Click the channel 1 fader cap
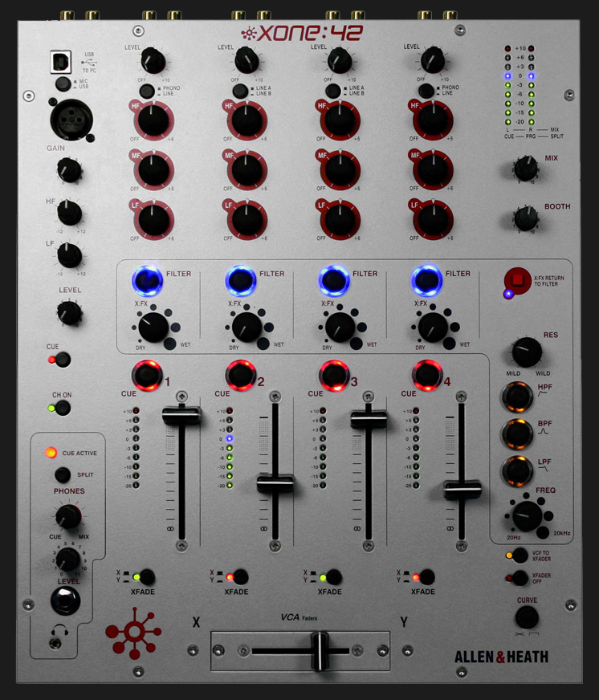Image resolution: width=599 pixels, height=700 pixels. click(x=181, y=415)
